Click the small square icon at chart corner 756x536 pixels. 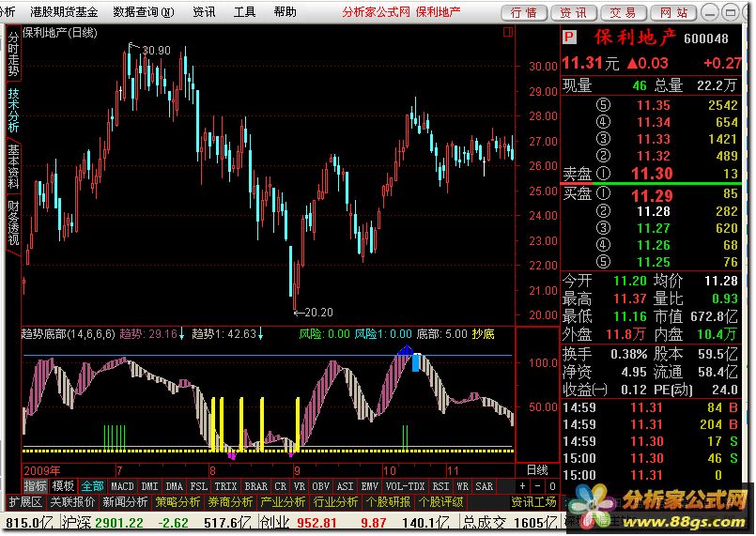(x=508, y=32)
